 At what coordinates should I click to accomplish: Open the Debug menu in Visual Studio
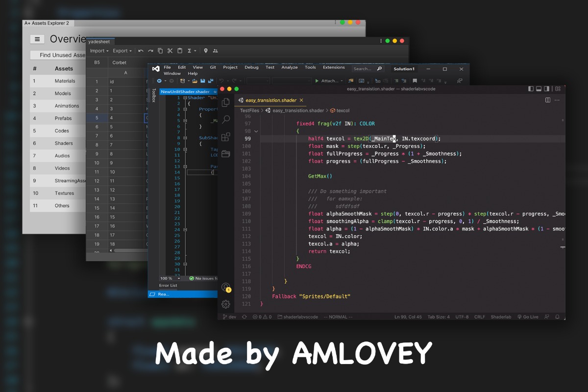(x=251, y=68)
